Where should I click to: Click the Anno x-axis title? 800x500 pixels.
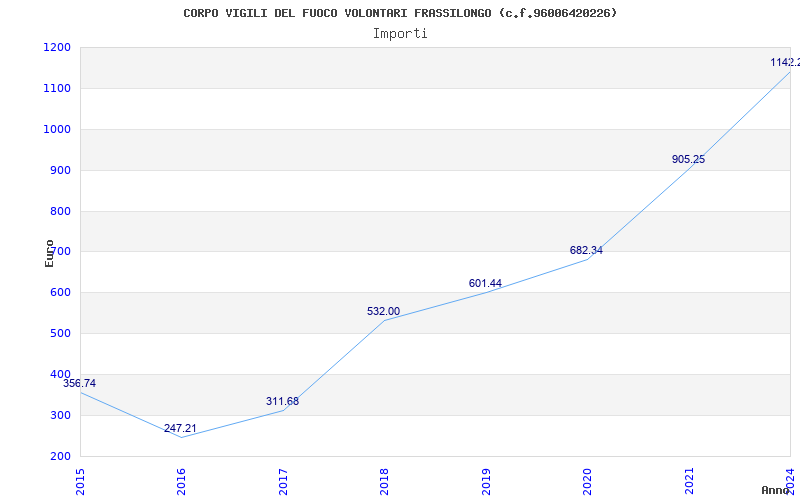click(776, 490)
